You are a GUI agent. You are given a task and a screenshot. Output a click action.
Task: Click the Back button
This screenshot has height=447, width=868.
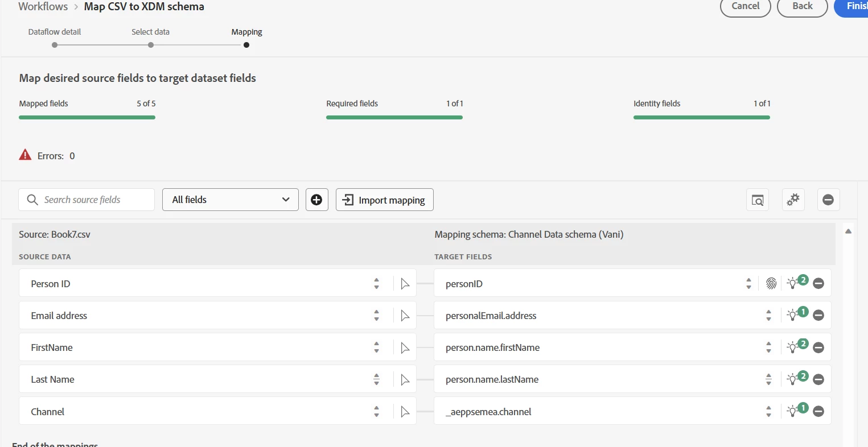coord(802,6)
